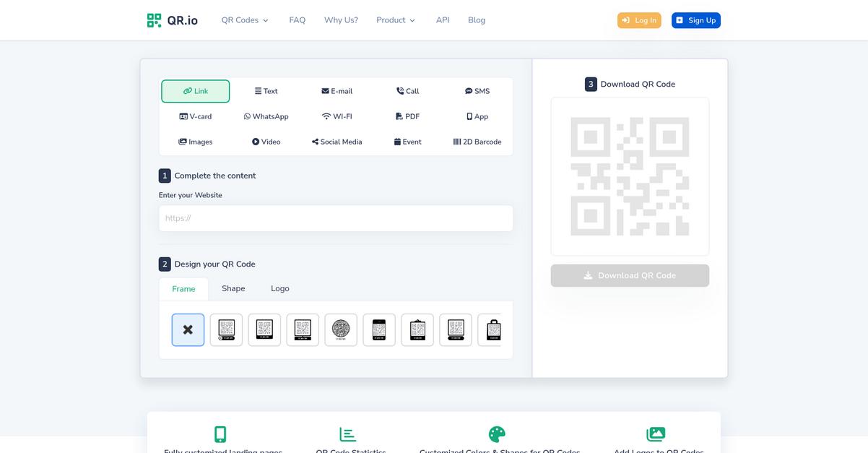Viewport: 868px width, 453px height.
Task: Open the API link
Action: coord(443,20)
